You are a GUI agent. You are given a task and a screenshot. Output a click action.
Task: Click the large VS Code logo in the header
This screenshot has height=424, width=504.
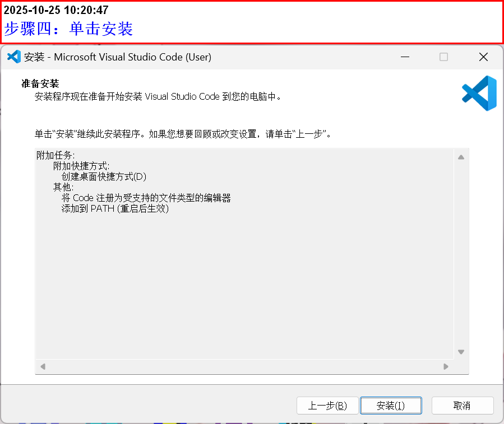(479, 93)
